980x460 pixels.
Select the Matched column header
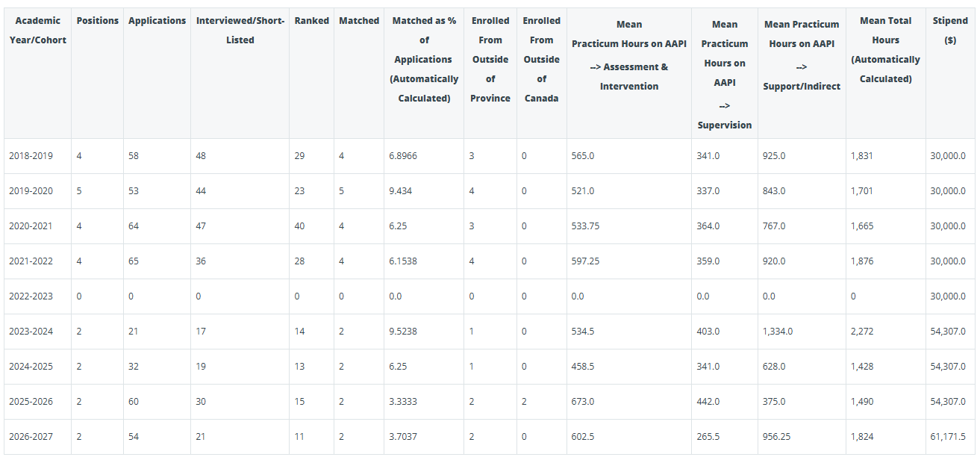(x=359, y=20)
